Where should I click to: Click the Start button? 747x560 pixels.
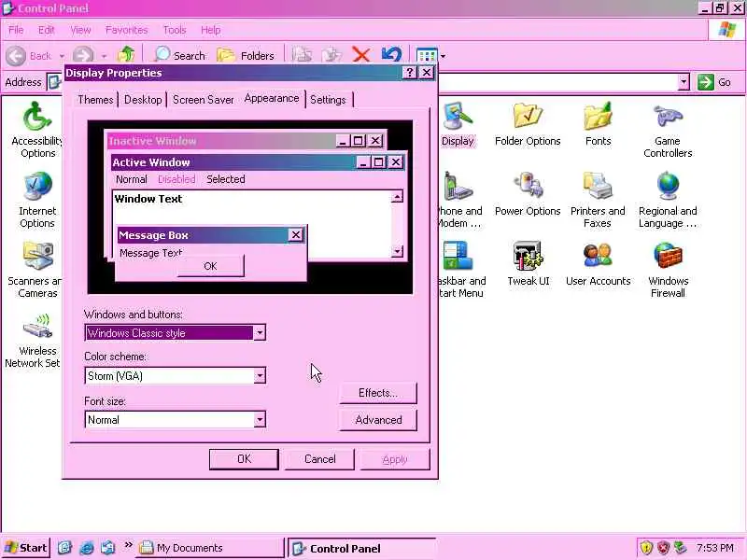coord(26,548)
